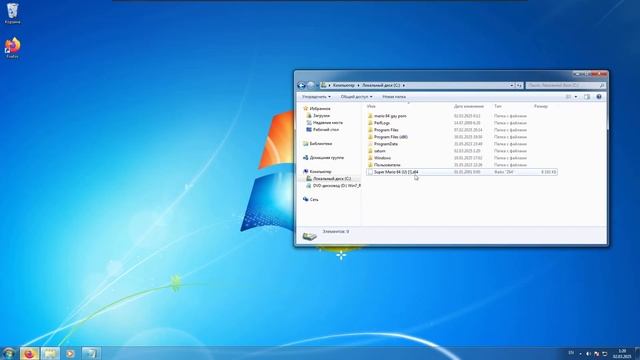
Task: Show hidden tray icons arrow
Action: pyautogui.click(x=580, y=354)
